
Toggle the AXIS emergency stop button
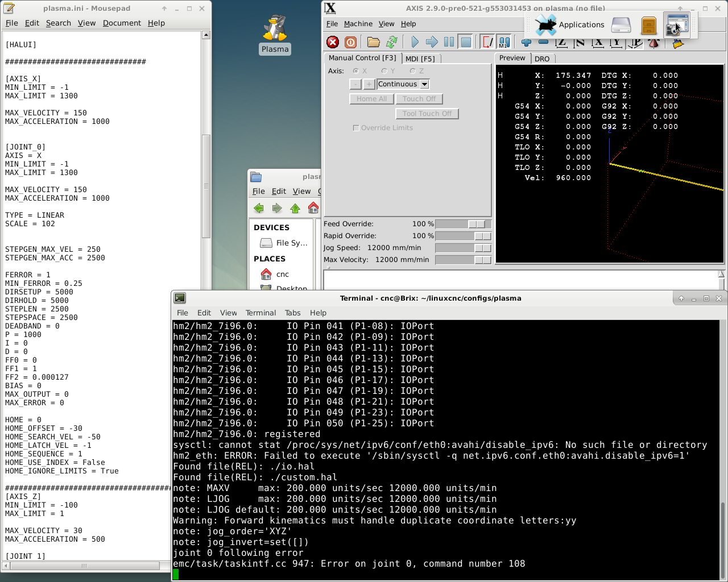(x=333, y=42)
